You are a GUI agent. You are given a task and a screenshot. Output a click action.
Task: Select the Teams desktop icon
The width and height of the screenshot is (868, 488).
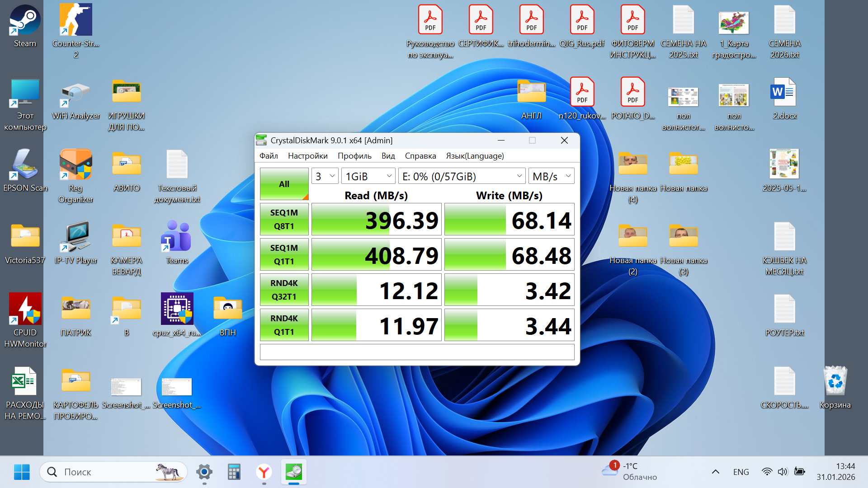177,243
